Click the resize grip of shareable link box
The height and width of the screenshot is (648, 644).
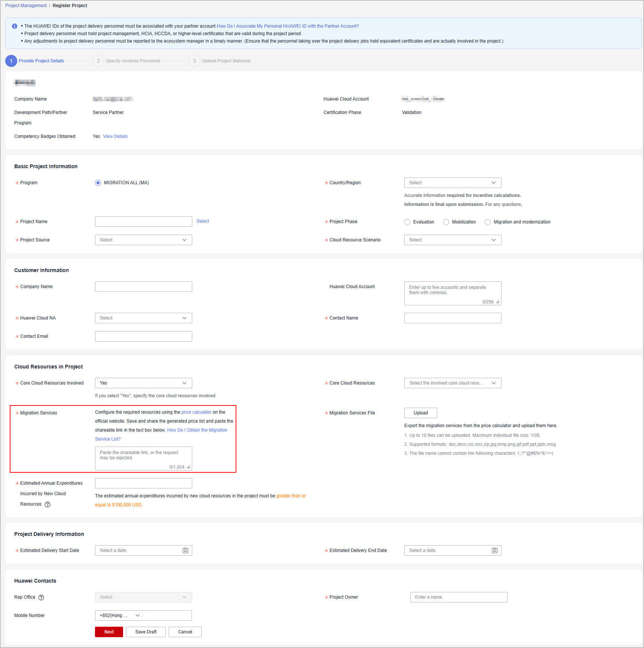[x=188, y=467]
